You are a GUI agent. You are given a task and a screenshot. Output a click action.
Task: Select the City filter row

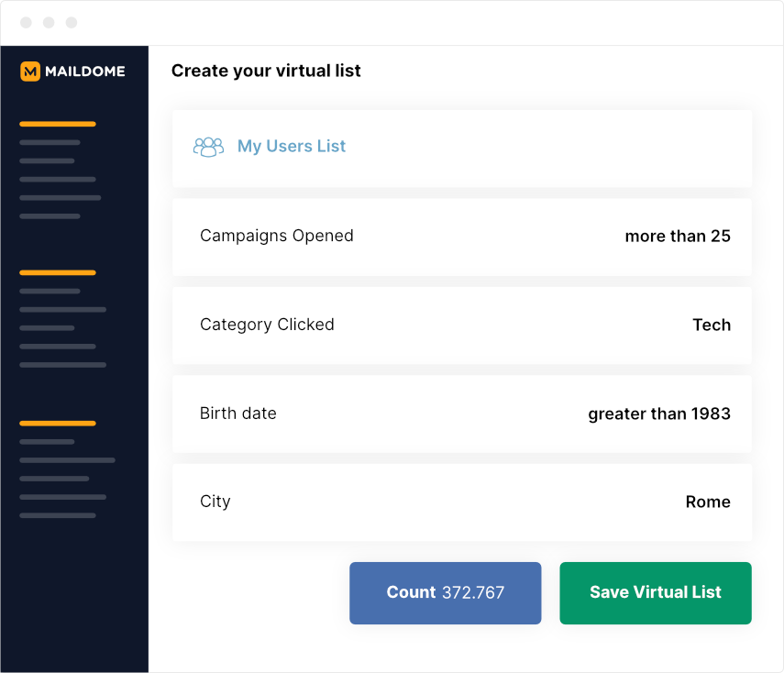462,502
